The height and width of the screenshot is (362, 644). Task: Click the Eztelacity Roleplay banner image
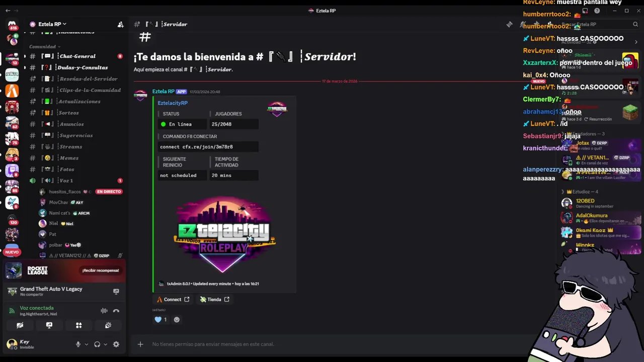(x=224, y=234)
